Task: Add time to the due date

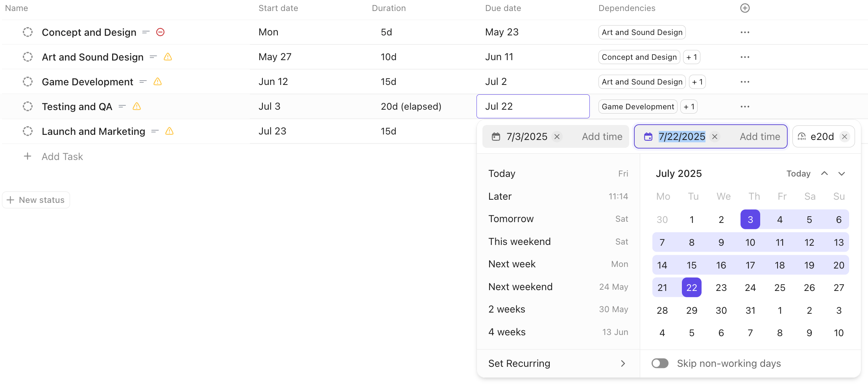Action: [x=760, y=137]
